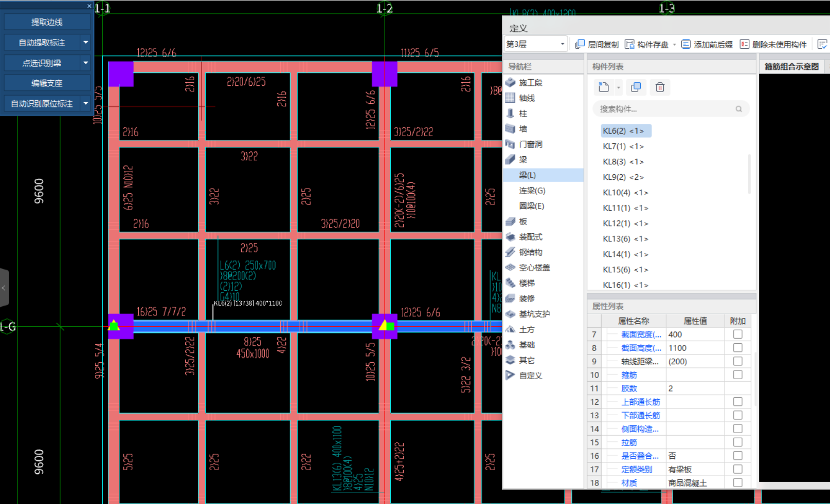Enable 附加 checkbox for 材质 row

coord(737,483)
